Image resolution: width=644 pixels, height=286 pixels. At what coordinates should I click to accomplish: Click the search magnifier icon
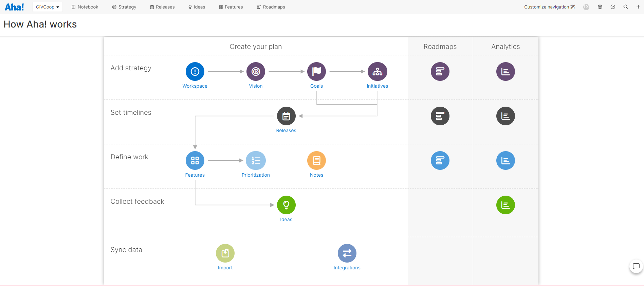point(626,7)
